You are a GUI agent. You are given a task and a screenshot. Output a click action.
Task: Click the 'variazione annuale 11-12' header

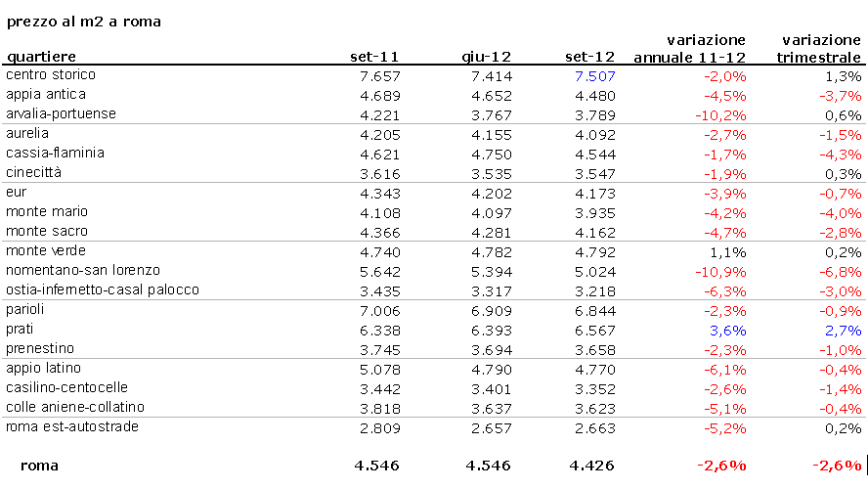(690, 49)
